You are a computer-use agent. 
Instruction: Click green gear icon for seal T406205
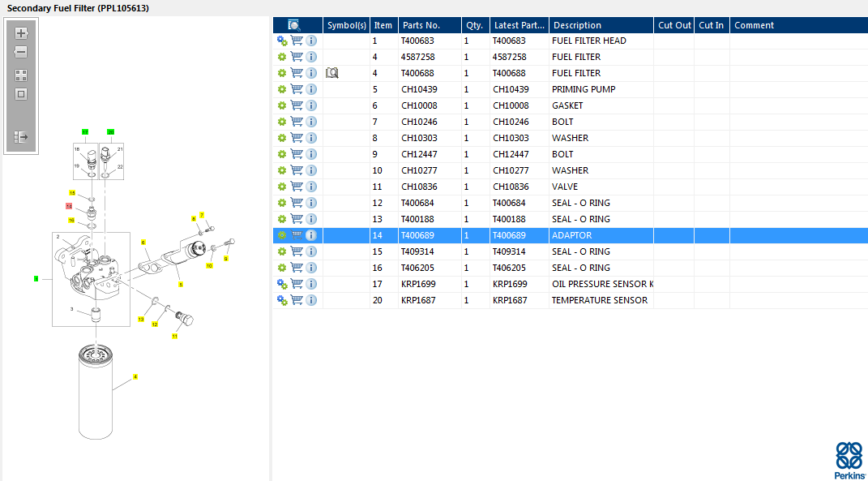[x=282, y=268]
